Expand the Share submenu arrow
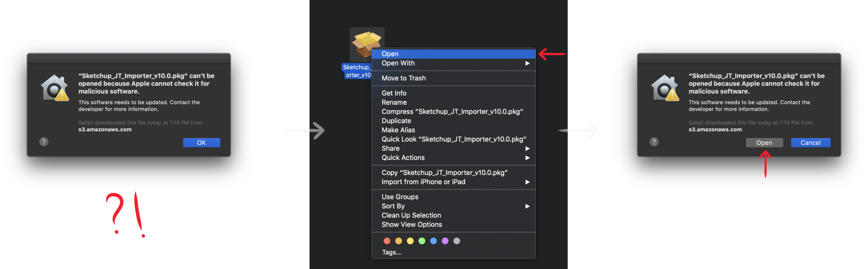Screen dimensions: 868x269 click(x=527, y=149)
